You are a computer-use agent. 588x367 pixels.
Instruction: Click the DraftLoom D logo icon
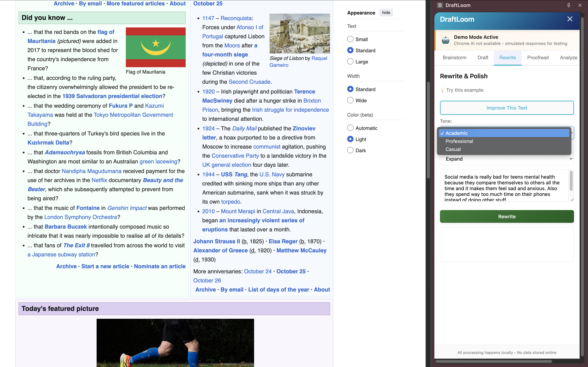[440, 5]
